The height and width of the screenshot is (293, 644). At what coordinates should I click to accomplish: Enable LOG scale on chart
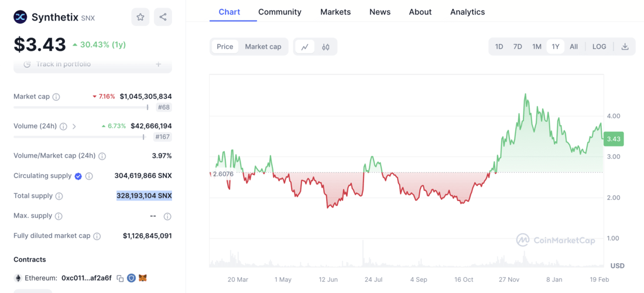[x=599, y=47]
